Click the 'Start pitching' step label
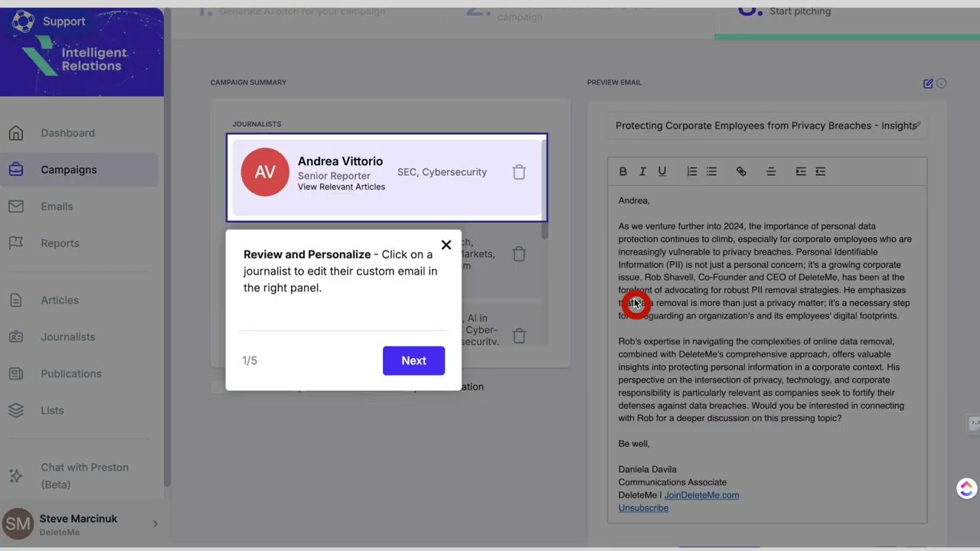The height and width of the screenshot is (551, 980). (x=800, y=11)
